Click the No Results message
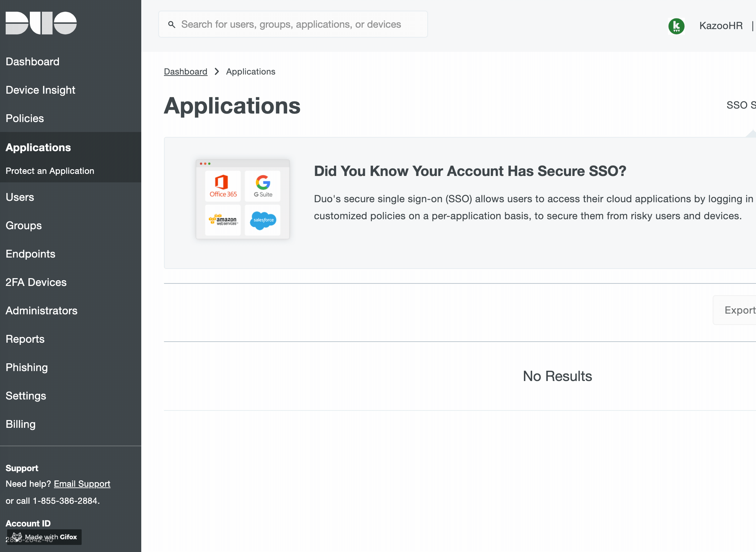756x552 pixels. [x=557, y=376]
